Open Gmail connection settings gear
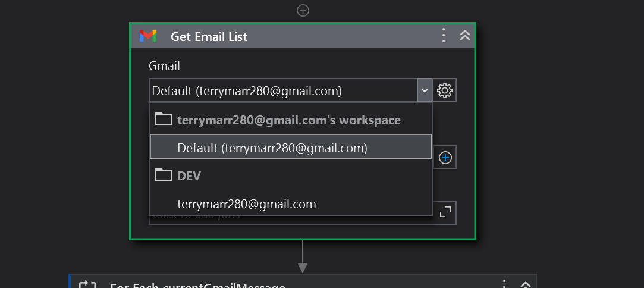The height and width of the screenshot is (288, 644). pyautogui.click(x=444, y=90)
